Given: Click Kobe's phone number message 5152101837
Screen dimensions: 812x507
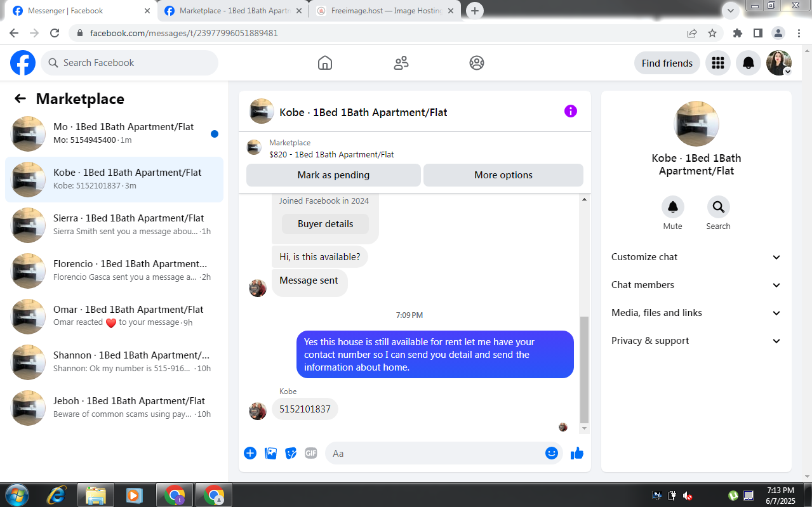Looking at the screenshot, I should [x=305, y=409].
